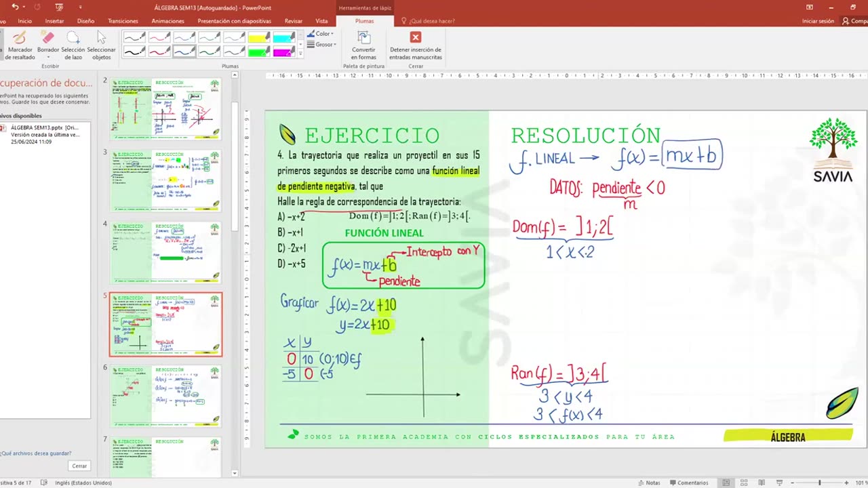Select slide 4 thumbnail

point(165,252)
